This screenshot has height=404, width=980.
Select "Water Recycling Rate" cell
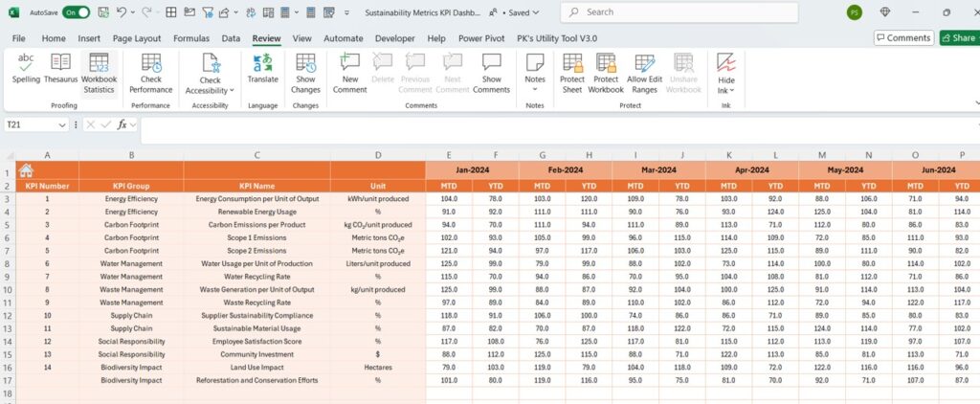256,277
